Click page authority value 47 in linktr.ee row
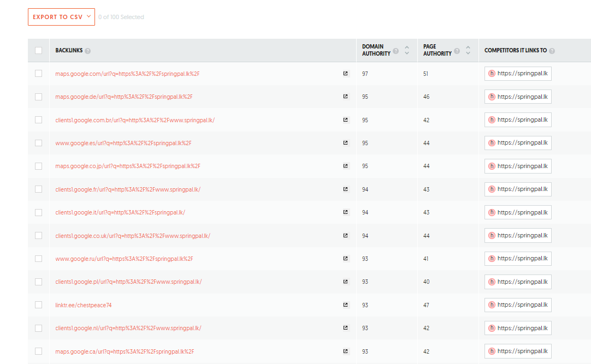 coord(426,305)
